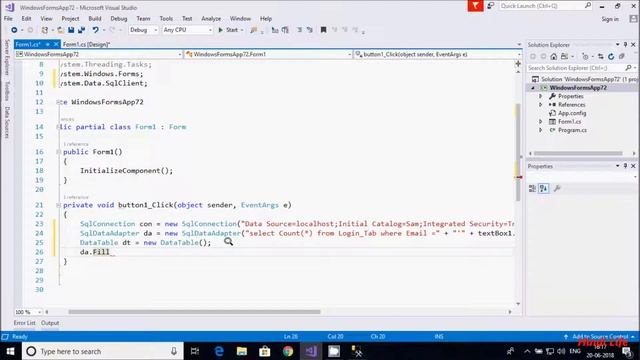Screen dimensions: 640x360
Task: Click the Navigate Backward toolbar icon
Action: 14,30
